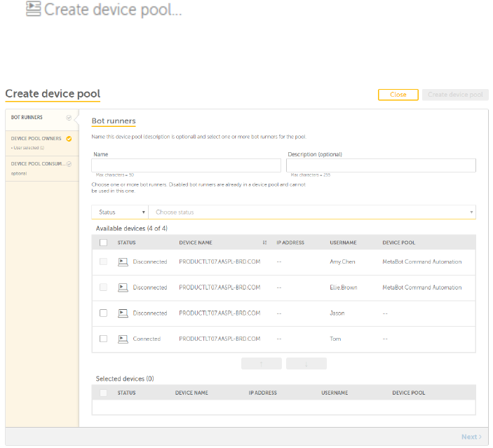This screenshot has height=448, width=493.
Task: Click the Name input field
Action: 185,165
